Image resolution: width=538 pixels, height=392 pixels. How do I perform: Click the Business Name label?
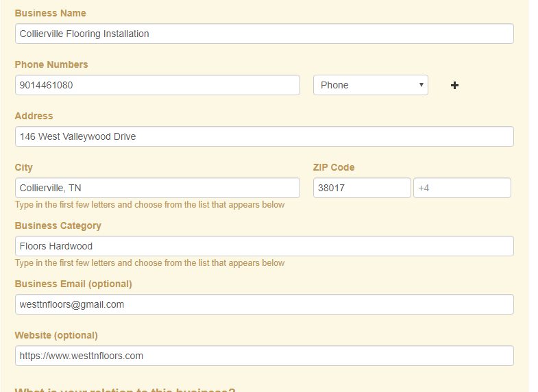51,13
